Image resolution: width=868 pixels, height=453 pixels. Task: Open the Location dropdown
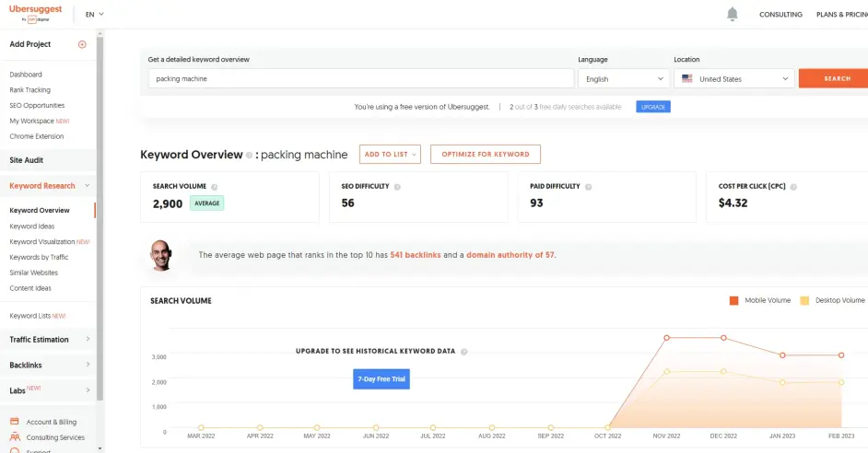click(733, 79)
